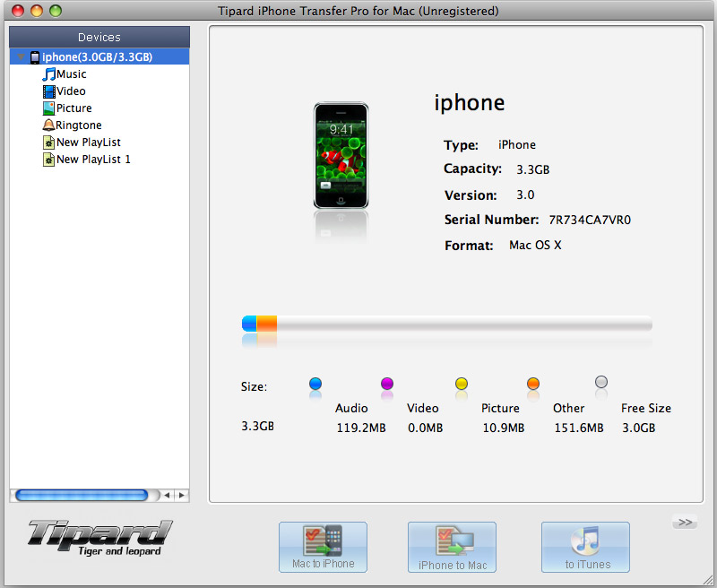Screen dimensions: 717x588
Task: Click the iPhone device thumbnail image
Action: coord(341,156)
